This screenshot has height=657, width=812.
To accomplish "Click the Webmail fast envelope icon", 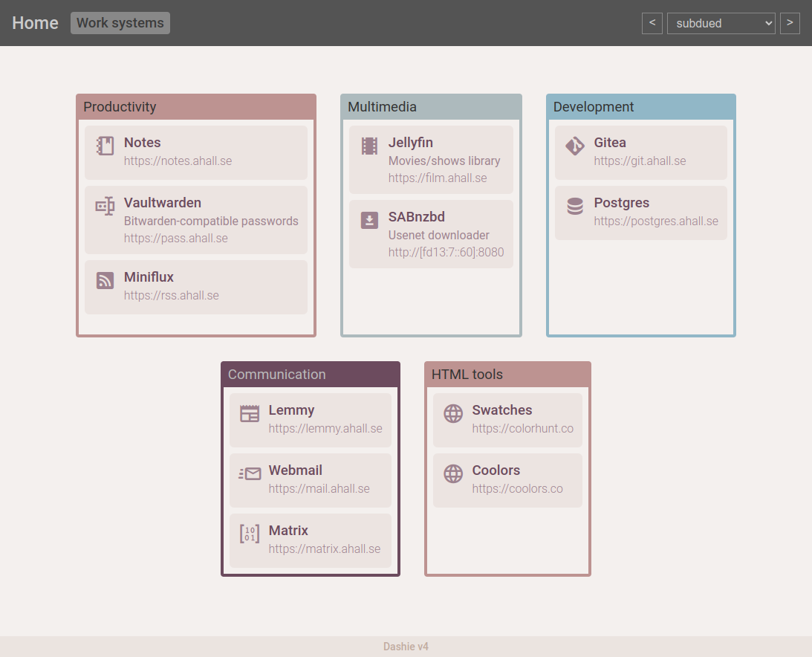I will (250, 473).
